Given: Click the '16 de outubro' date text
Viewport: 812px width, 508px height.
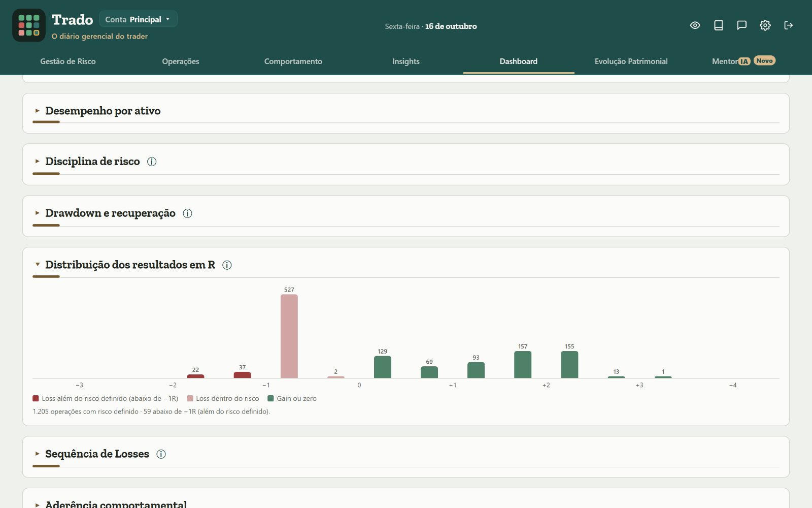Looking at the screenshot, I should pyautogui.click(x=451, y=26).
